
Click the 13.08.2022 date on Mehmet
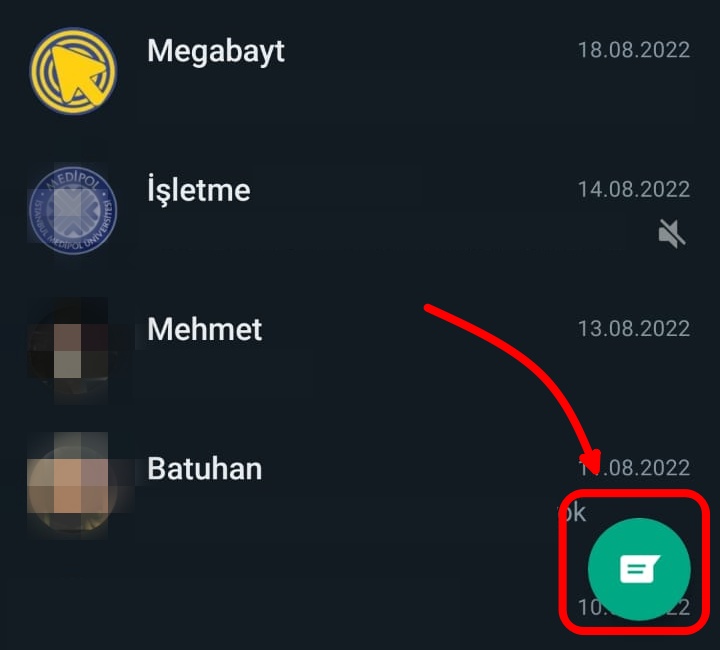click(634, 329)
